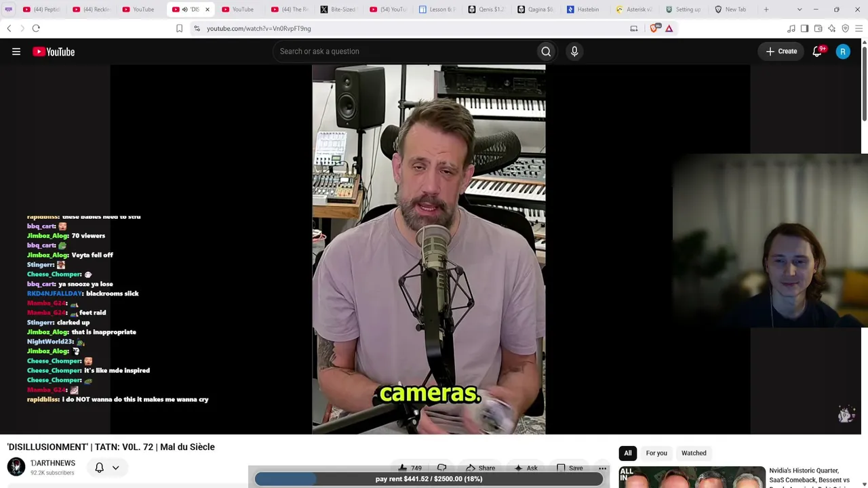Open the YouTube guide hamburger menu
This screenshot has width=868, height=488.
pyautogui.click(x=16, y=52)
